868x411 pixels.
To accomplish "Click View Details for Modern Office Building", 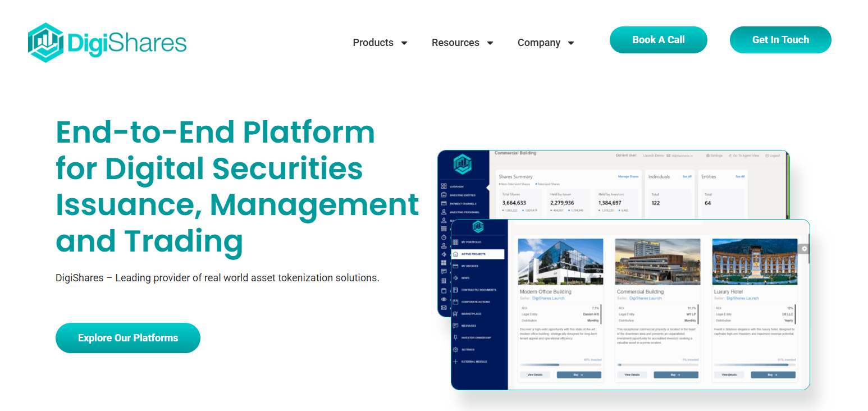I will [534, 375].
